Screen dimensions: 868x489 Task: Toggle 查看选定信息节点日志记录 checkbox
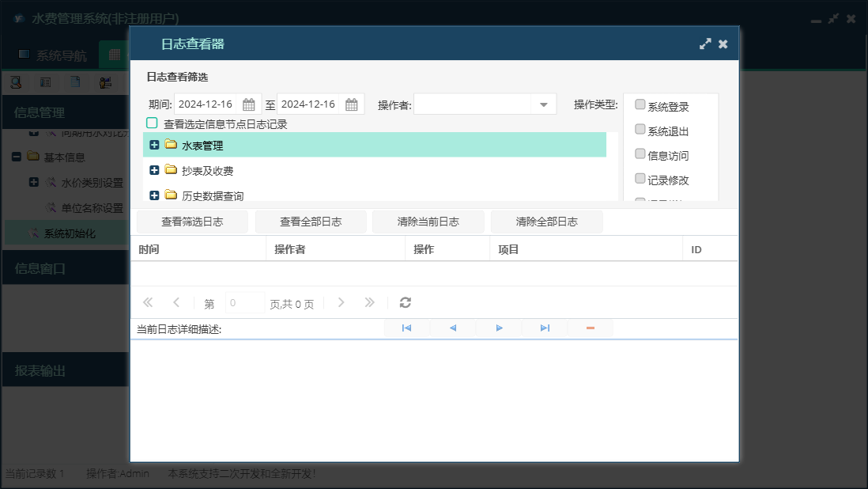[152, 123]
